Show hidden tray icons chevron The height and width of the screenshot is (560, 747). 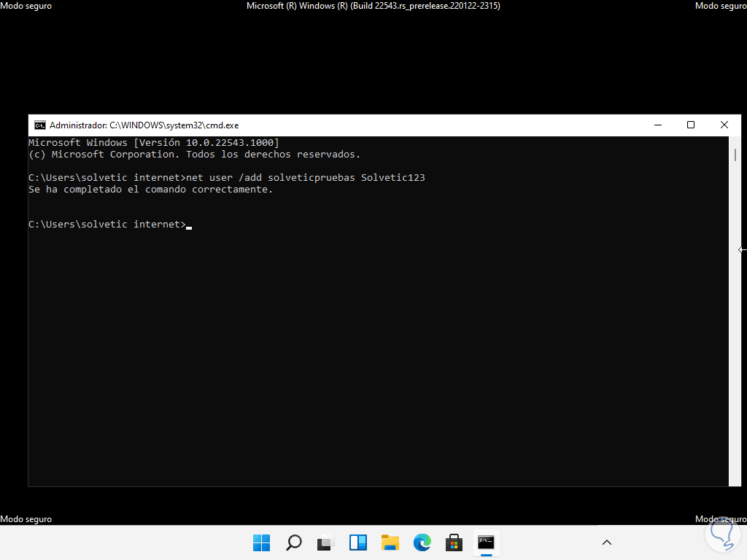(606, 542)
